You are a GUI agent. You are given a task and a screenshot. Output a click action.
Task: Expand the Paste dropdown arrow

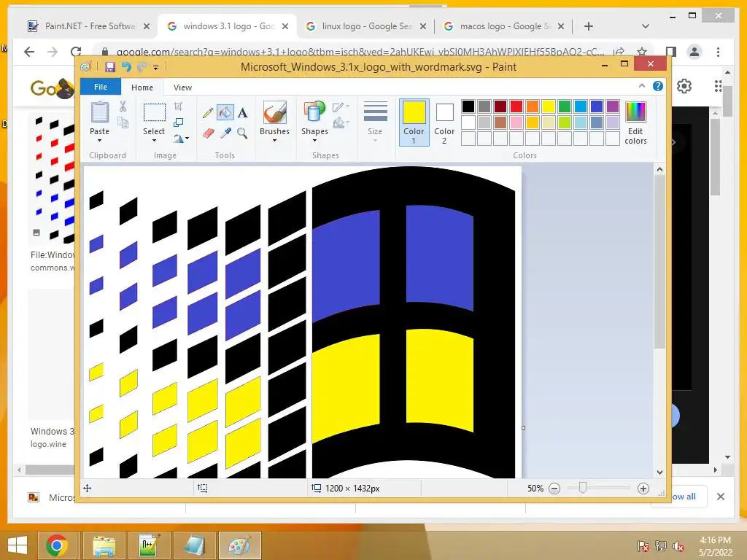coord(99,141)
